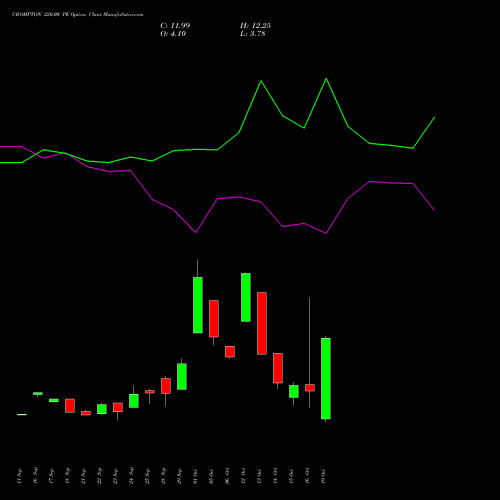Select the small red candle above 06 Oct
Screen dimensions: 500x500
pos(230,352)
